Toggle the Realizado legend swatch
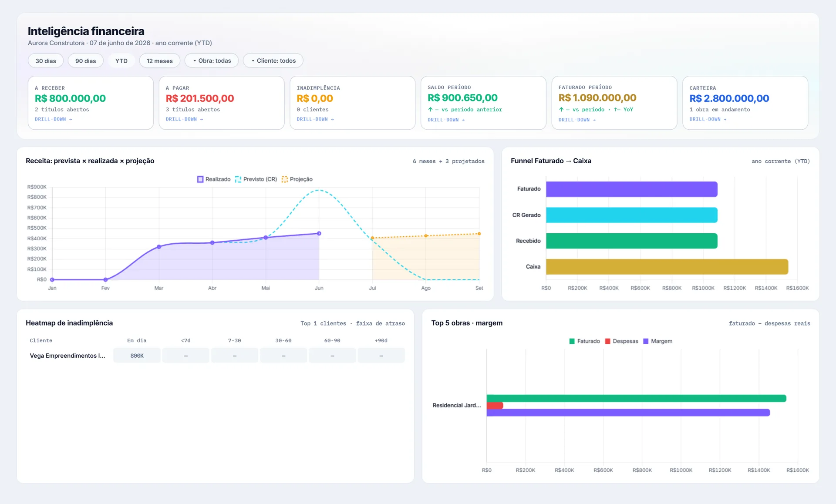Viewport: 836px width, 504px height. tap(200, 179)
